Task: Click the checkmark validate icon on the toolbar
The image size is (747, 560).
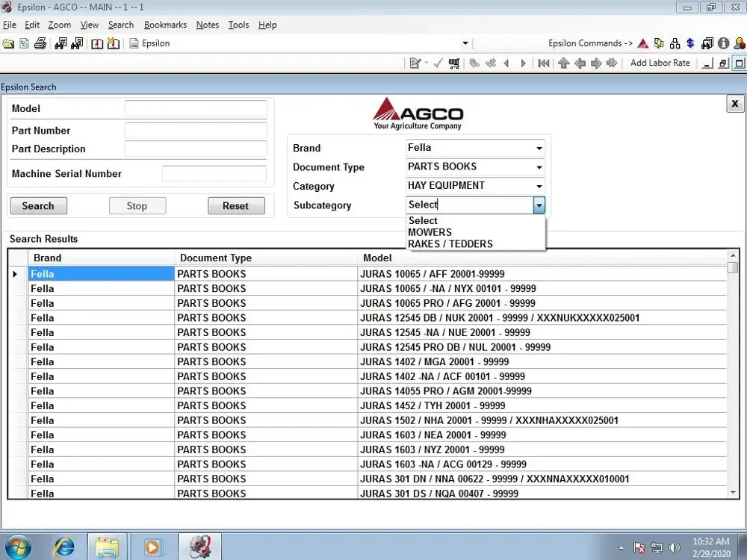Action: coord(438,63)
